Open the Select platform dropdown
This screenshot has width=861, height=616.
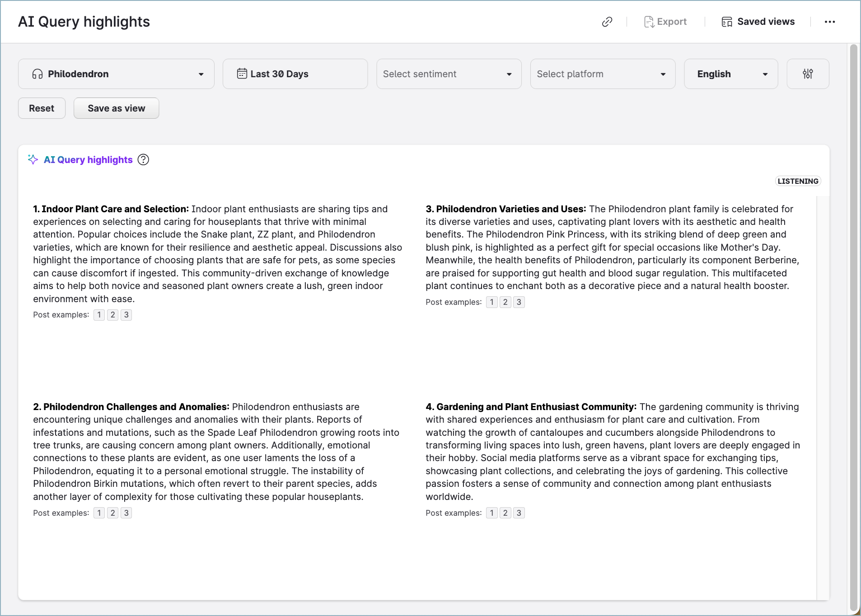coord(602,74)
